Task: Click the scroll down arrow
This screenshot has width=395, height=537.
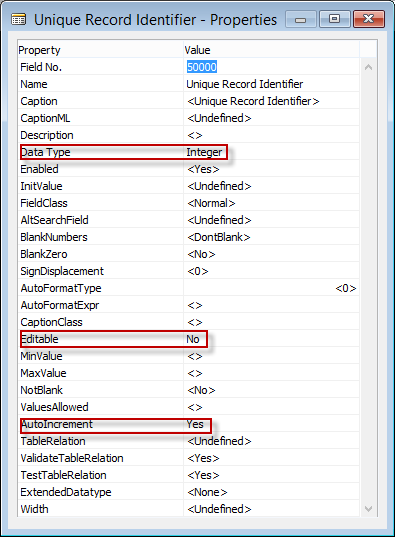Action: click(368, 509)
